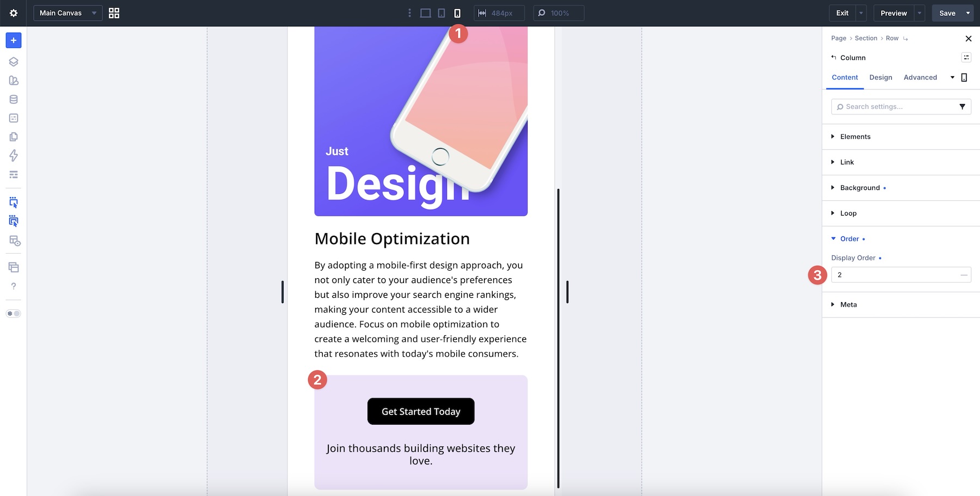The width and height of the screenshot is (980, 496).
Task: Expand the Meta section
Action: pos(901,305)
